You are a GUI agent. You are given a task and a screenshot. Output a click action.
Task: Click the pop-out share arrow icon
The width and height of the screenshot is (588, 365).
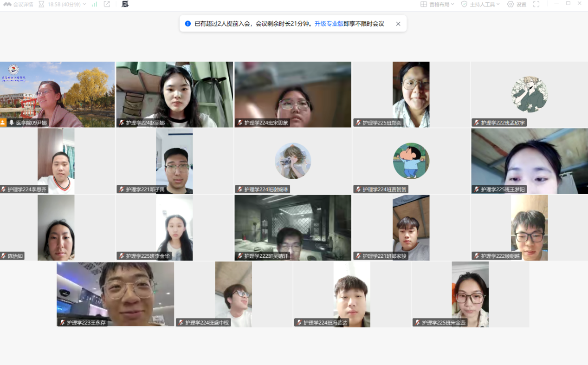tap(107, 4)
